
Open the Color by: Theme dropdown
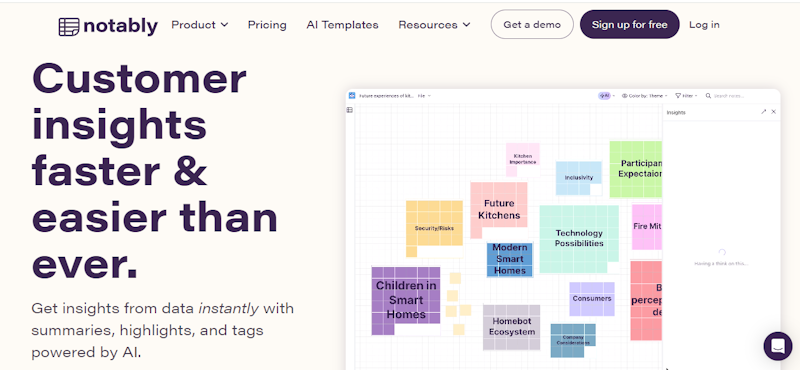pyautogui.click(x=644, y=95)
